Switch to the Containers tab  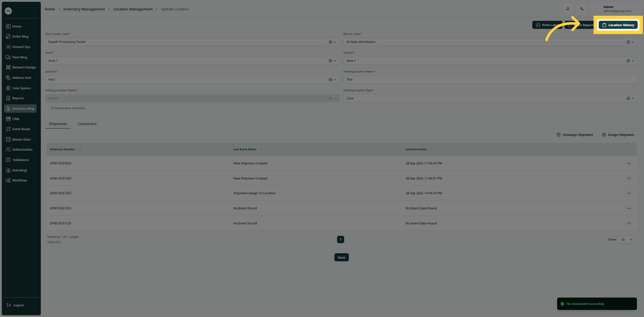click(87, 124)
